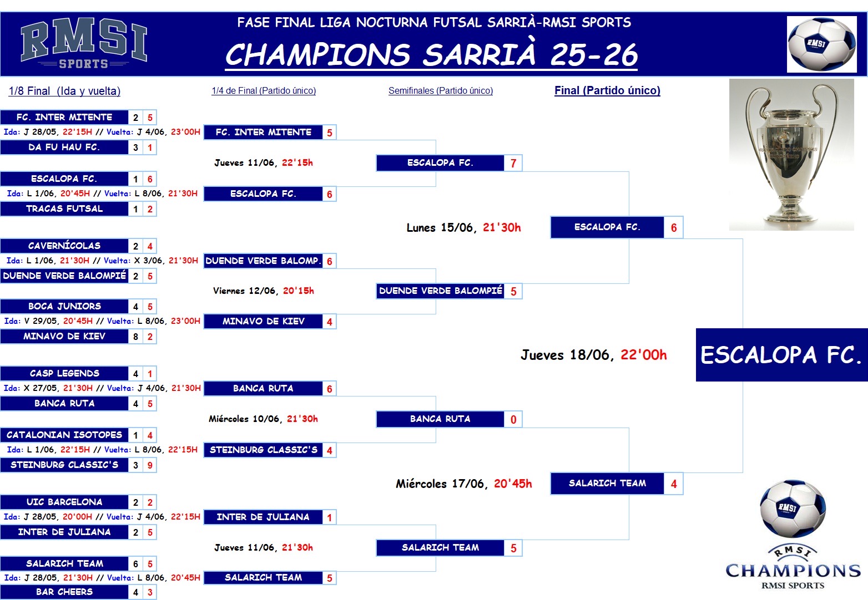Select DUENDE VERDE BALOMPIÉ semifinal team cell
The image size is (868, 600).
tap(441, 291)
